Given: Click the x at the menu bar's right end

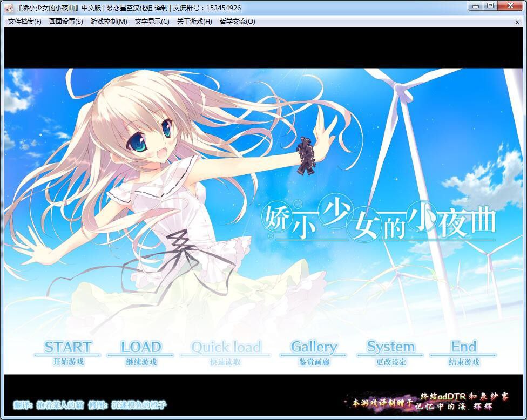Looking at the screenshot, I should coord(517,22).
